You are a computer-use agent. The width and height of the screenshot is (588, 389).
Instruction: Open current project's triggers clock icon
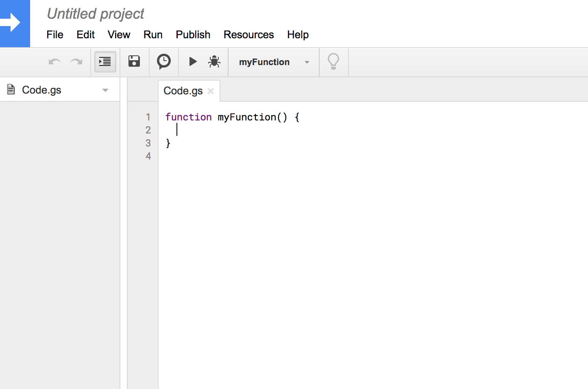[164, 61]
